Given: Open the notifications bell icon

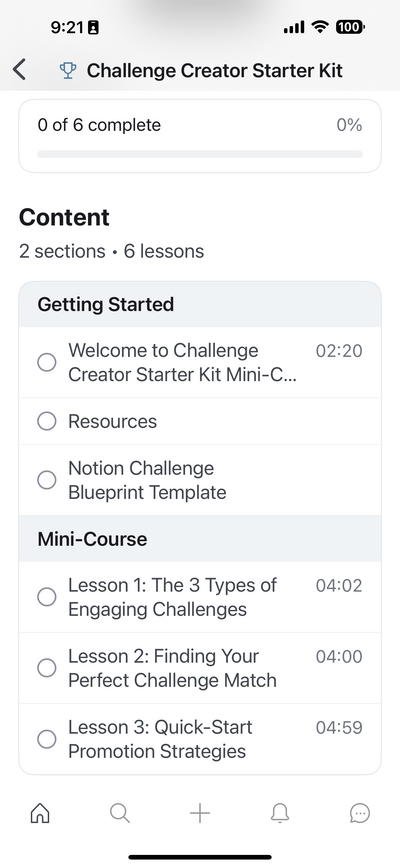Looking at the screenshot, I should click(x=280, y=813).
